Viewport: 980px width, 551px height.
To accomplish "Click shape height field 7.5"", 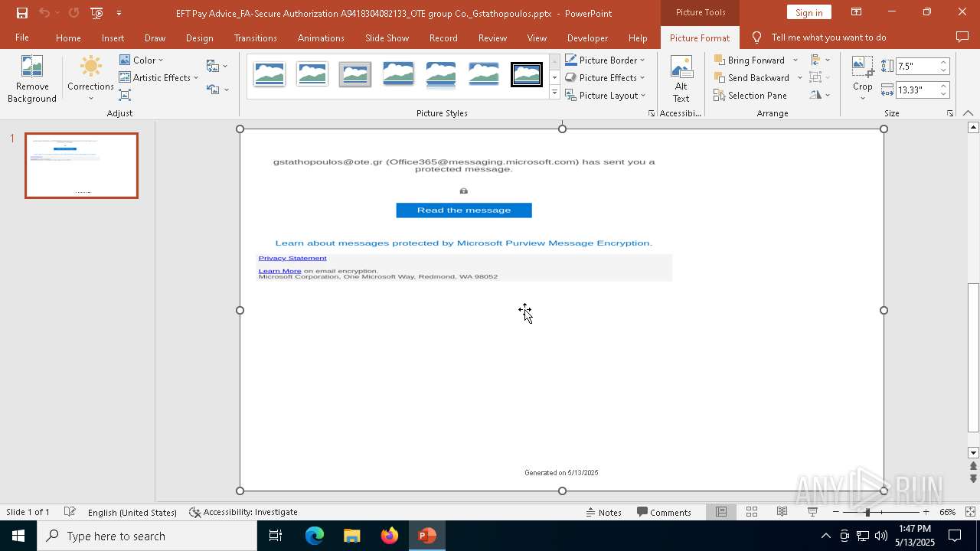I will pyautogui.click(x=916, y=66).
